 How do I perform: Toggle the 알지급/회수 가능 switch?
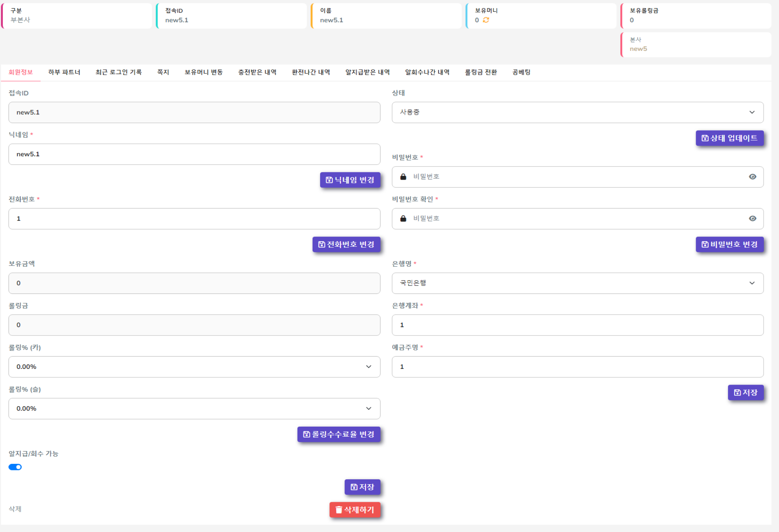coord(15,467)
